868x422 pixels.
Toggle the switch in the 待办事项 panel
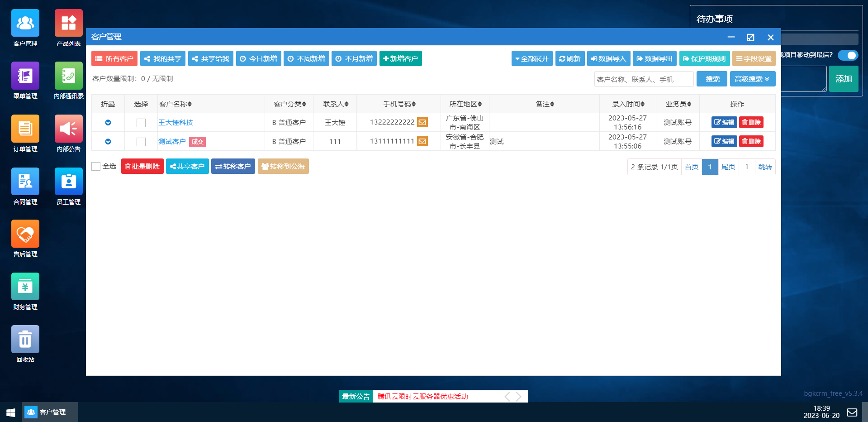click(x=848, y=55)
